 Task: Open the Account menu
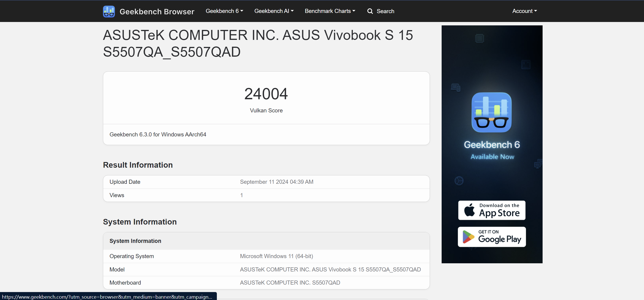524,11
